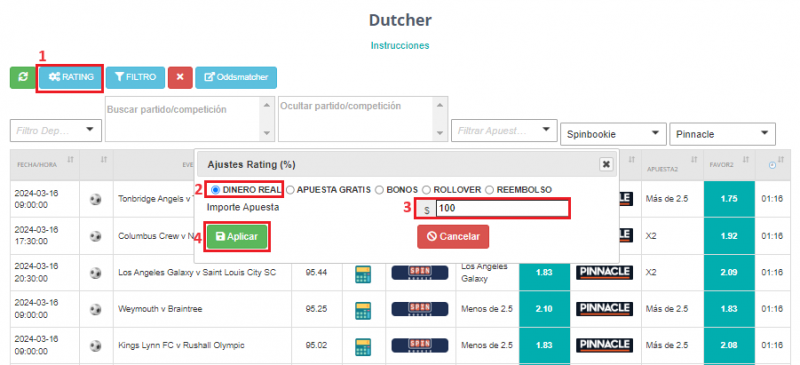
Task: Click soccer ball icon for Tonbridge Angels row
Action: pyautogui.click(x=95, y=199)
